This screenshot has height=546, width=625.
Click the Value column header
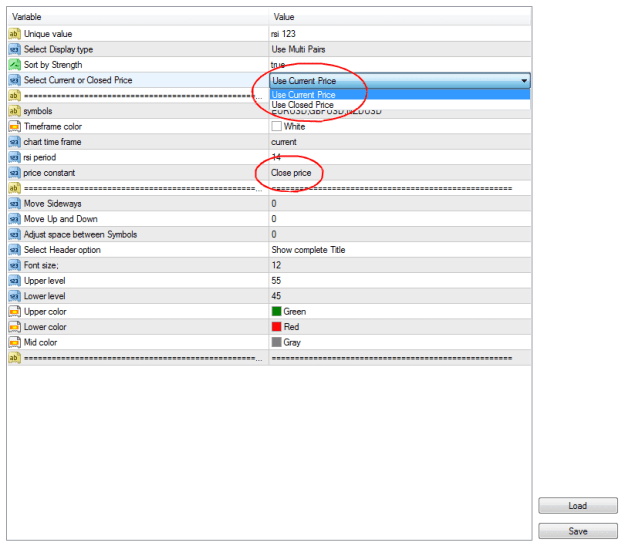click(400, 17)
